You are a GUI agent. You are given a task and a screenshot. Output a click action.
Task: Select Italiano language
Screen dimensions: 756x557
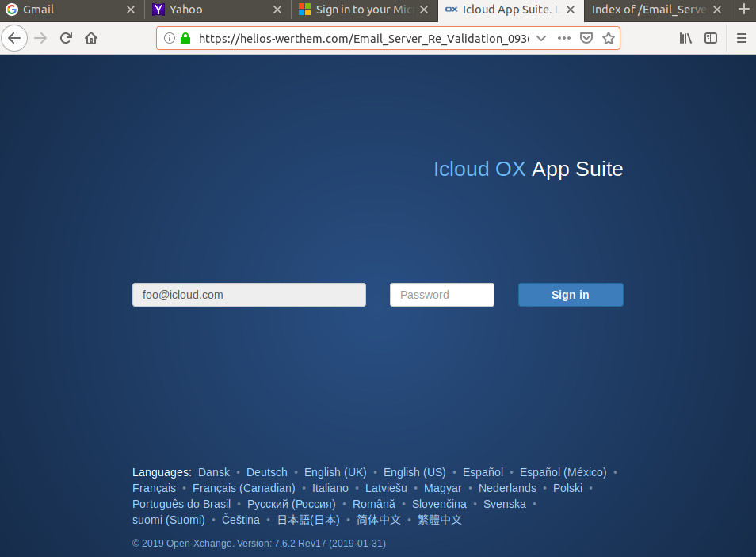(x=330, y=488)
